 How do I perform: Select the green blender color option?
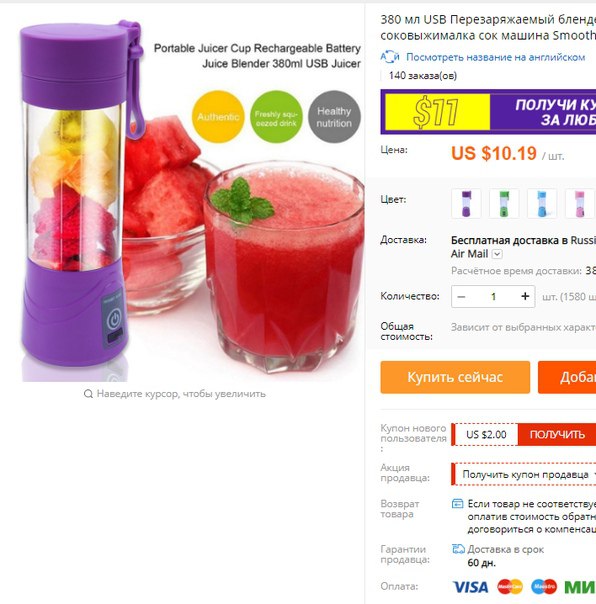504,203
